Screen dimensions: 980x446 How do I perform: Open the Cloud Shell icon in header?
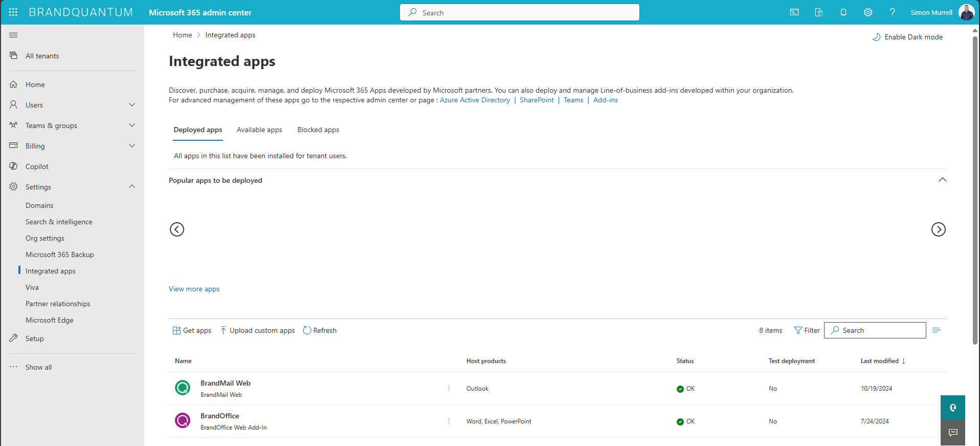click(x=794, y=12)
